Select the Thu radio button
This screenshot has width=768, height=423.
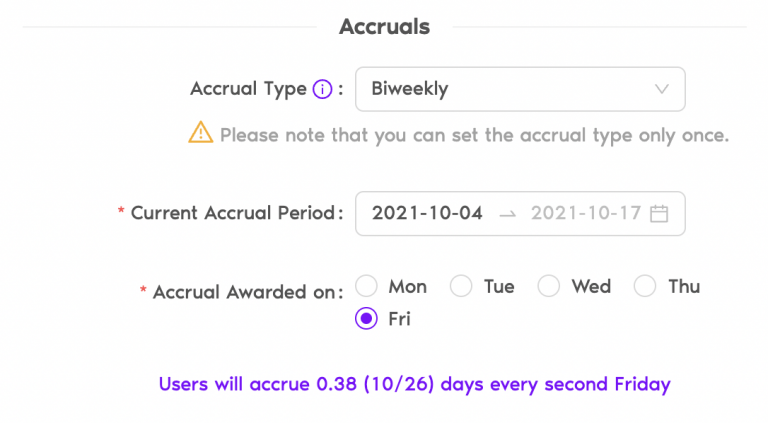pos(645,286)
